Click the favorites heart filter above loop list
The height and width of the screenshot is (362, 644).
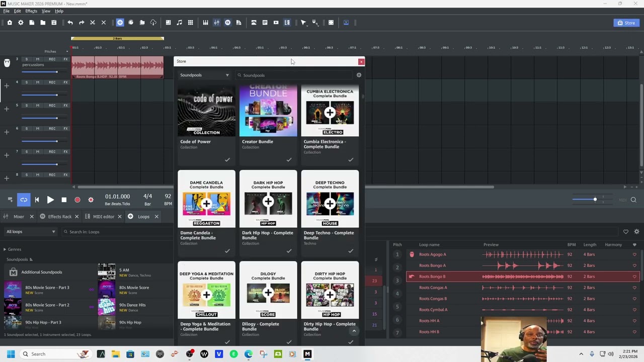(x=625, y=232)
